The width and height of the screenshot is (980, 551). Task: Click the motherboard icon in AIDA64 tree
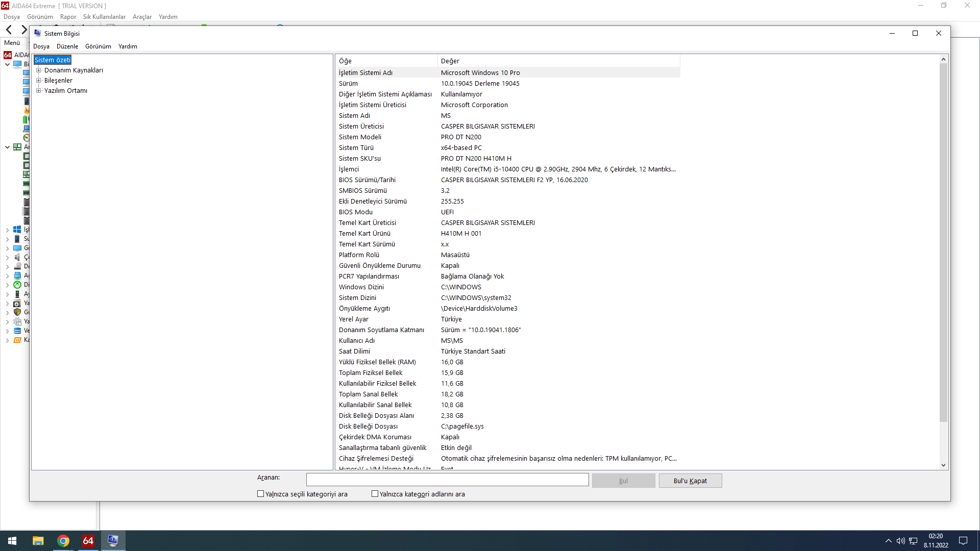pos(17,147)
